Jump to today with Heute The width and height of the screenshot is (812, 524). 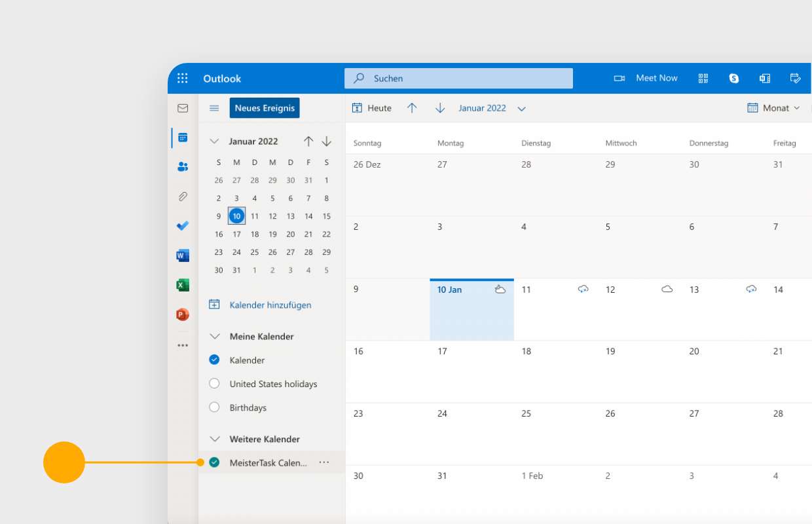point(372,108)
